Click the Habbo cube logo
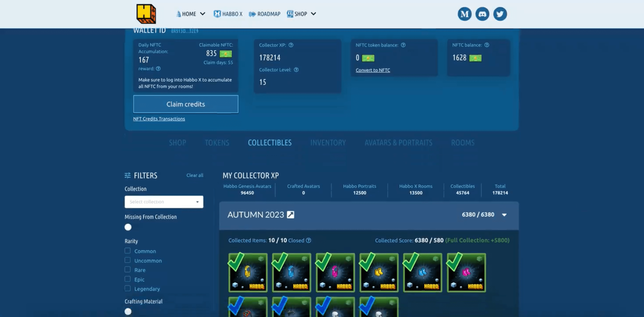This screenshot has height=317, width=644. pyautogui.click(x=146, y=14)
